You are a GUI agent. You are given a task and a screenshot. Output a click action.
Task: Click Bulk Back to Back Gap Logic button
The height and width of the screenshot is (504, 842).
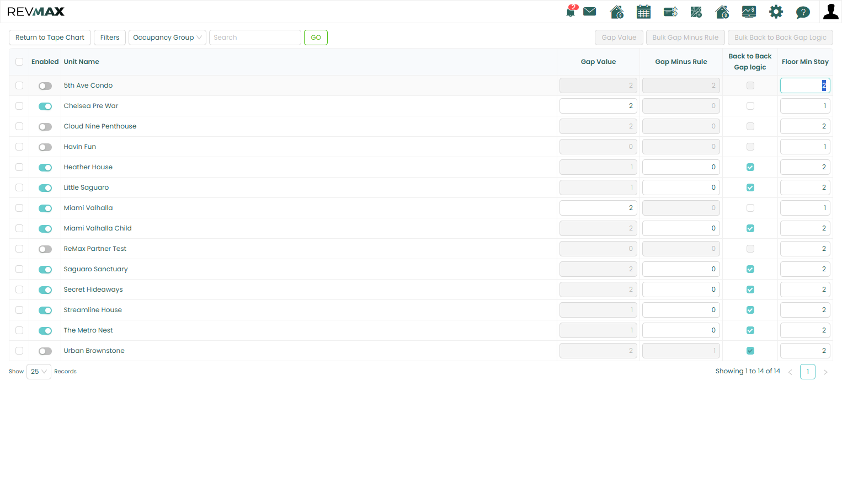click(x=780, y=37)
